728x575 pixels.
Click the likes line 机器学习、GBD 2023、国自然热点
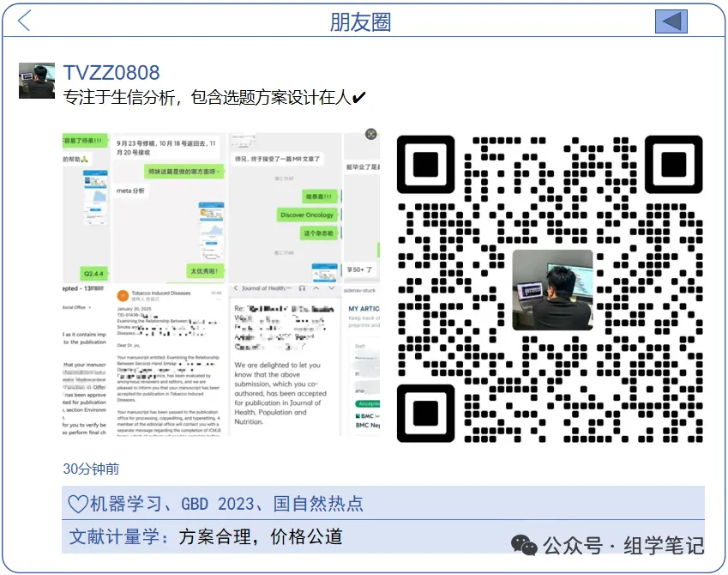click(x=226, y=504)
